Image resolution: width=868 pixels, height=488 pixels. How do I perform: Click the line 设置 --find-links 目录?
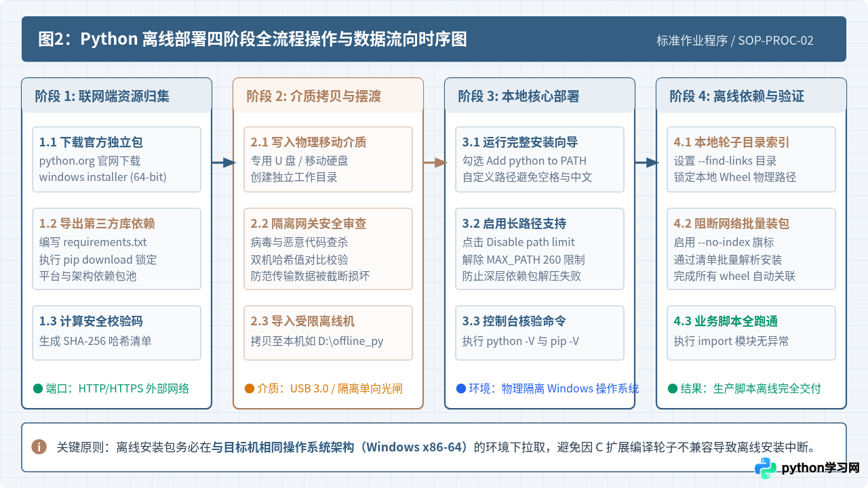(x=726, y=161)
